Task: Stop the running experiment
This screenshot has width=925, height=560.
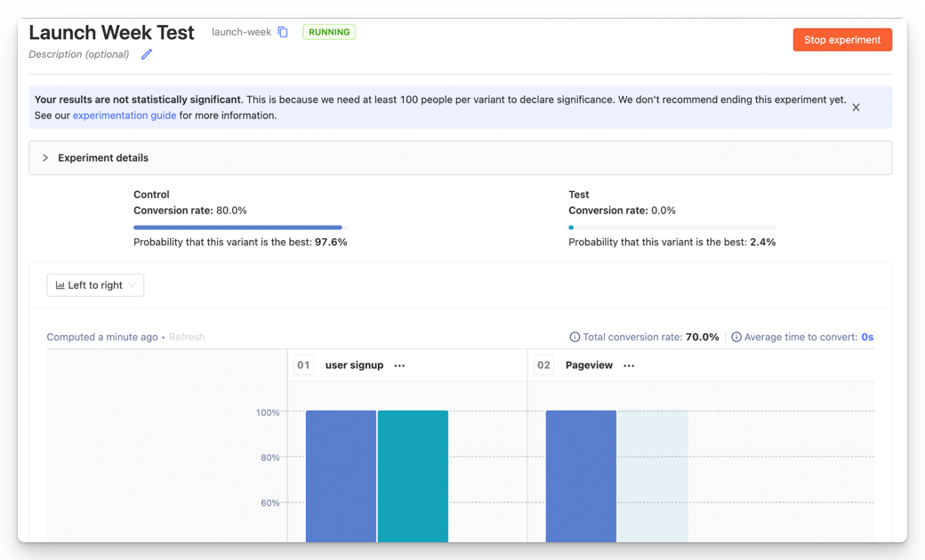Action: (x=841, y=40)
